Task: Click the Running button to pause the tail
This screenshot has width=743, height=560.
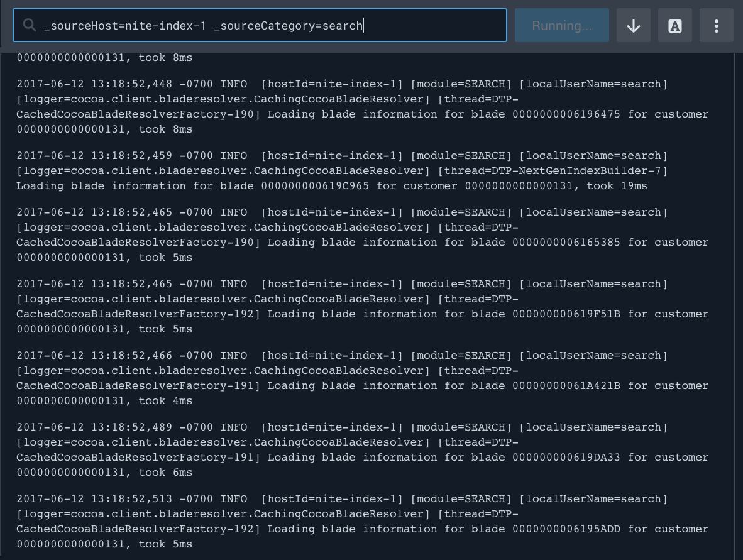Action: (561, 25)
